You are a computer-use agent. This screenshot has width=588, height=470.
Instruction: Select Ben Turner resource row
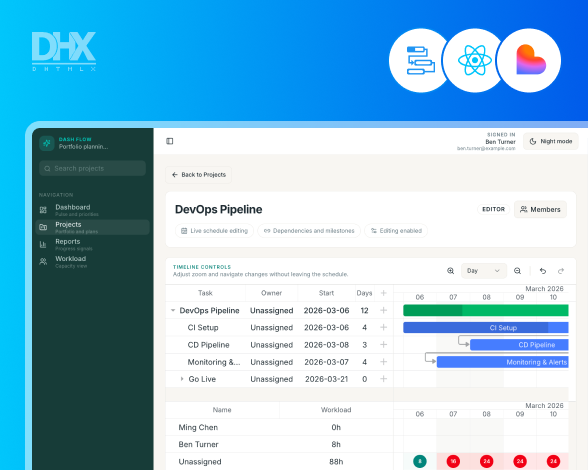pos(279,444)
